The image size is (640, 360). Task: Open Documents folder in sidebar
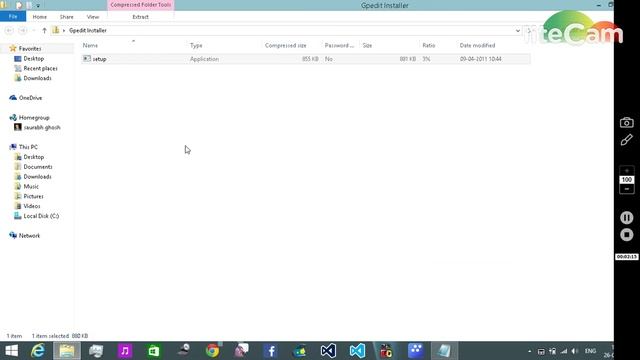pyautogui.click(x=38, y=167)
